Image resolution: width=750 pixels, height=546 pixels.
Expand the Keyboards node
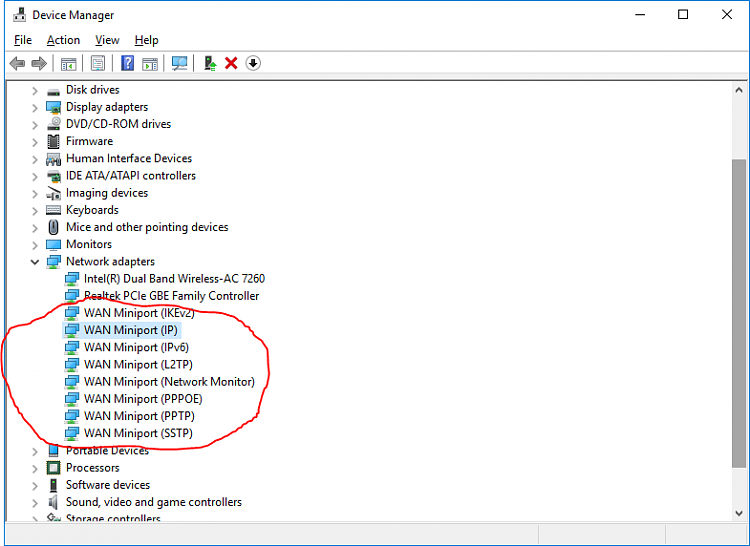[34, 211]
